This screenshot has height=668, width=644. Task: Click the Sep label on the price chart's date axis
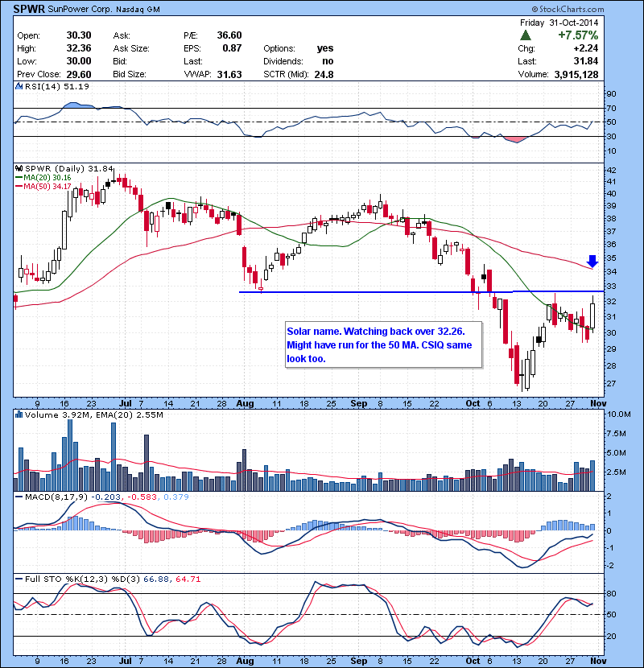pos(359,403)
